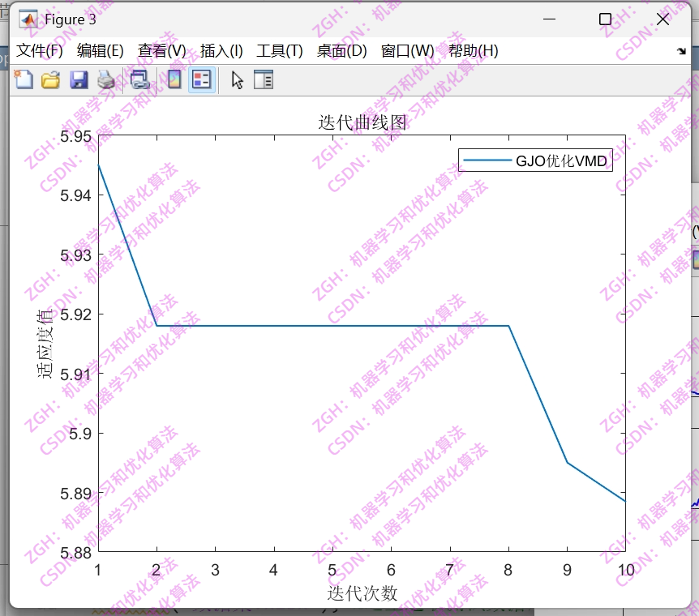Select the GJO优化VMD legend entry

pyautogui.click(x=535, y=160)
